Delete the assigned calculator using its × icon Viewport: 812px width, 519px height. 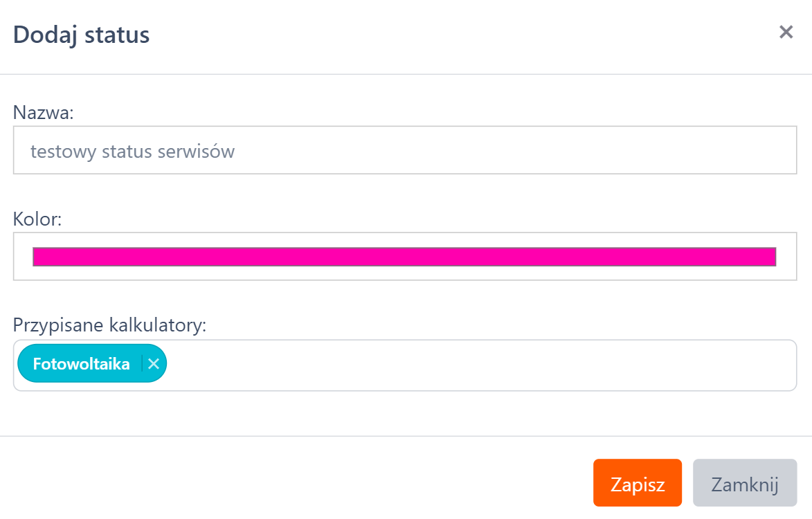tap(154, 364)
